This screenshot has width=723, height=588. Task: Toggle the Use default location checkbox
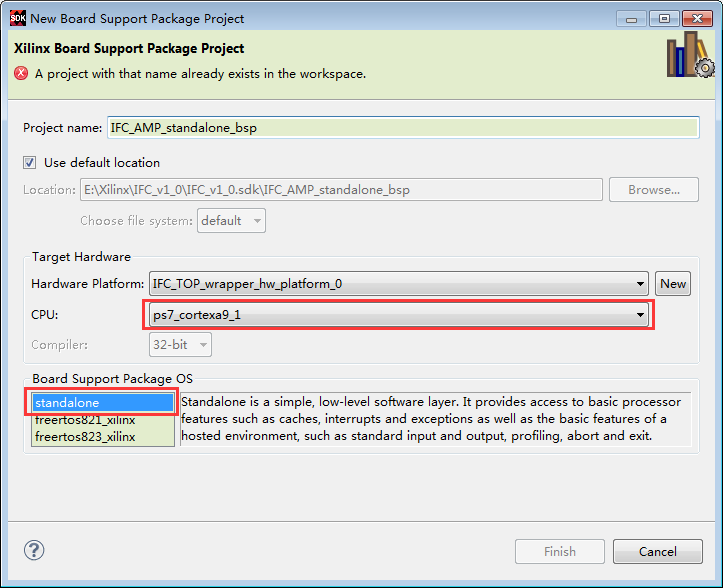pyautogui.click(x=30, y=162)
